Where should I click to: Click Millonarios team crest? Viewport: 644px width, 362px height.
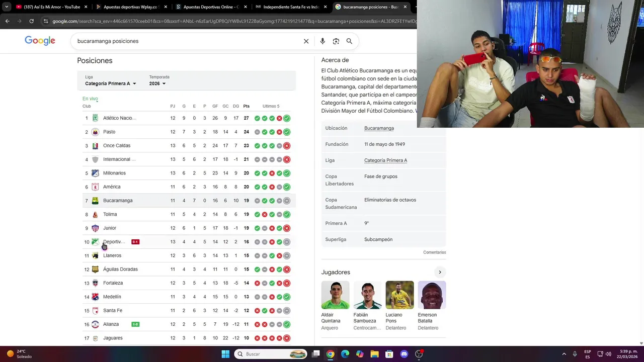click(95, 173)
